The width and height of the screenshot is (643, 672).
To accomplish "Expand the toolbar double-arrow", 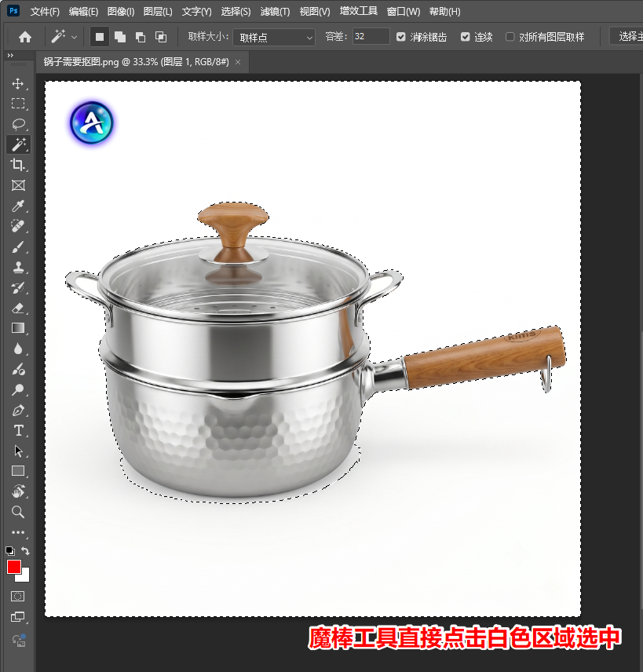I will [x=10, y=55].
